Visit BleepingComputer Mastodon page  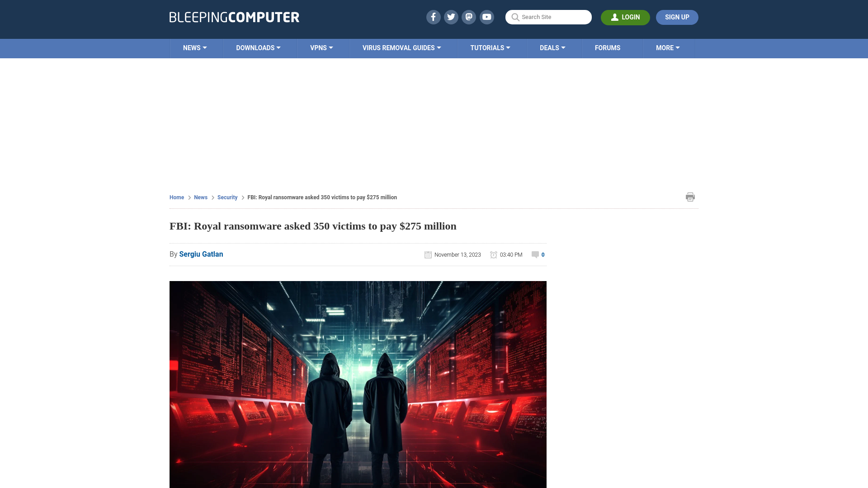point(469,17)
